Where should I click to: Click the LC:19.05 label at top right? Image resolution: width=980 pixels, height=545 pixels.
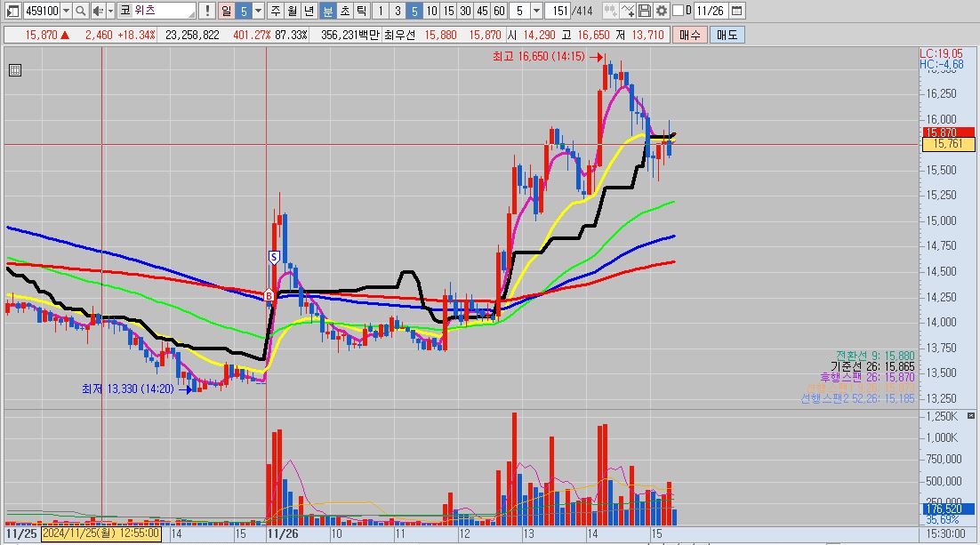point(941,53)
